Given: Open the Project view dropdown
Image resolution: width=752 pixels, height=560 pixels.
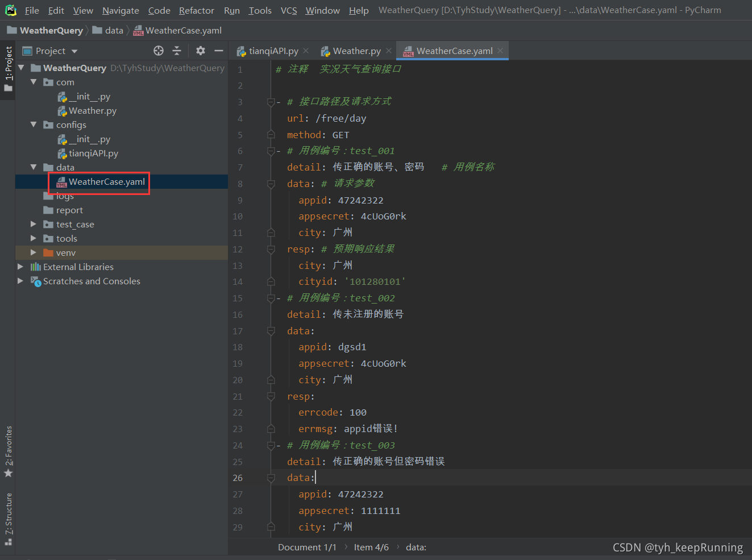Looking at the screenshot, I should click(74, 51).
